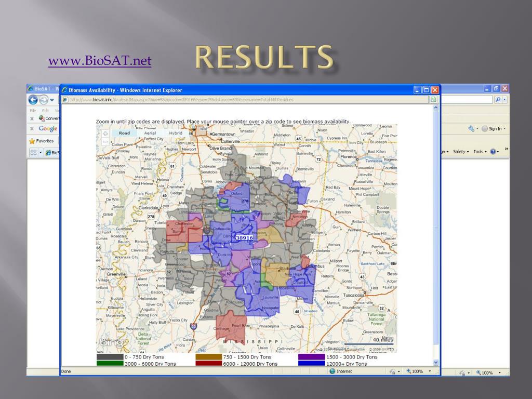Image resolution: width=532 pixels, height=399 pixels.
Task: Click the compatibility view icon in address bar
Action: 434,99
